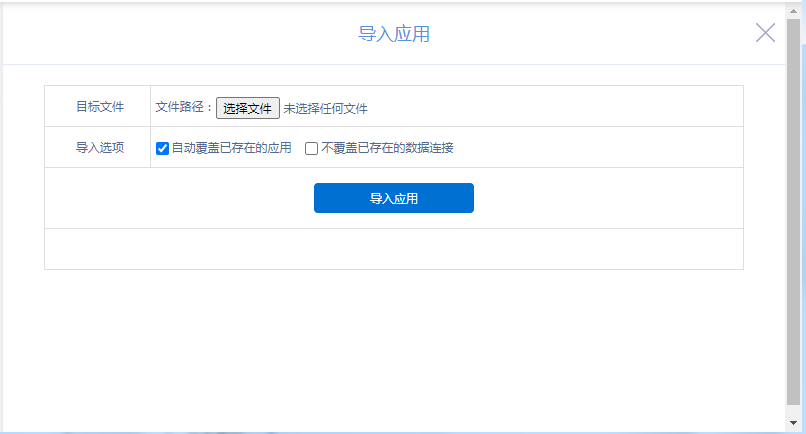Image resolution: width=806 pixels, height=434 pixels.
Task: Click the 导入应用 dialog title text
Action: pyautogui.click(x=394, y=34)
